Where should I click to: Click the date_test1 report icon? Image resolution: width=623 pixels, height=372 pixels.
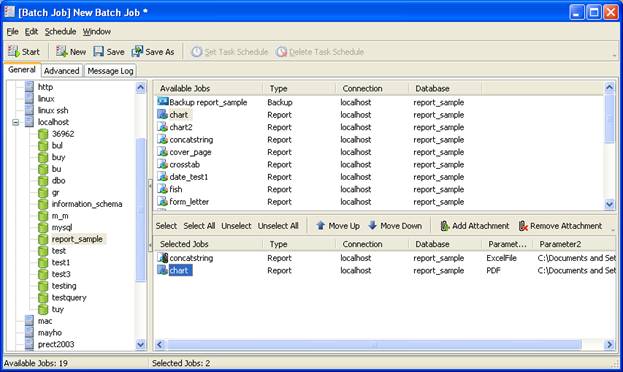click(x=163, y=176)
